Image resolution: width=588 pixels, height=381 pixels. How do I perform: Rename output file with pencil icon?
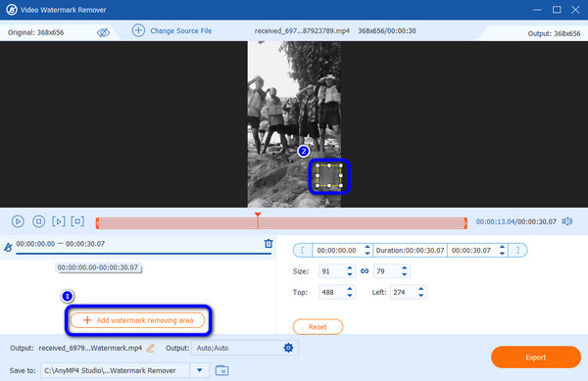click(x=150, y=348)
